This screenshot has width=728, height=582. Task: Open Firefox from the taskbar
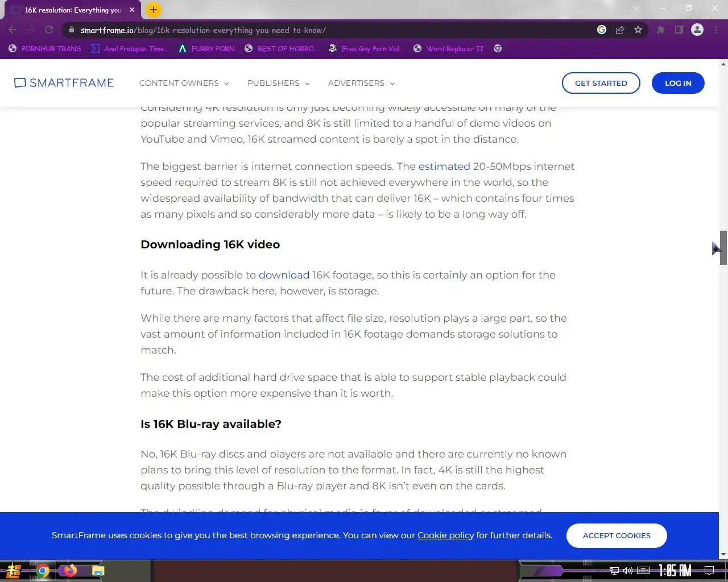click(71, 571)
